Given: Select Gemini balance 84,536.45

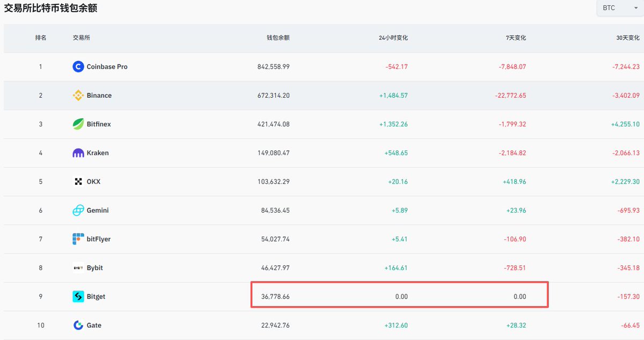Looking at the screenshot, I should point(275,211).
